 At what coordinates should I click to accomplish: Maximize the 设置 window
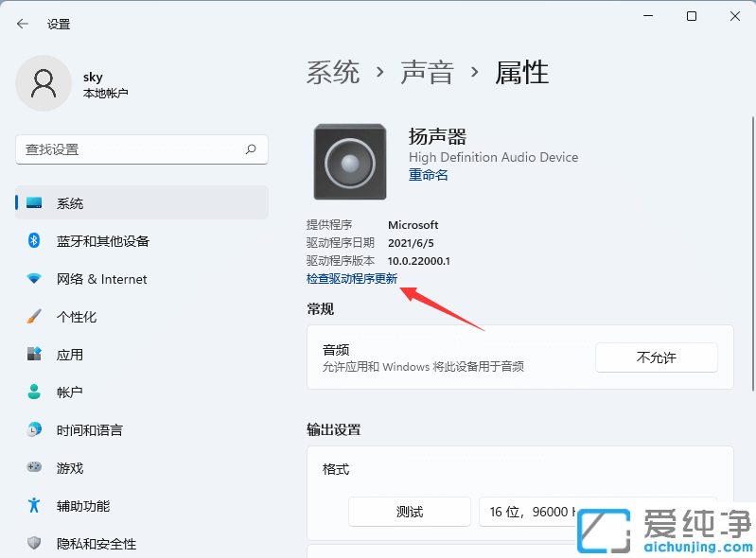tap(692, 16)
